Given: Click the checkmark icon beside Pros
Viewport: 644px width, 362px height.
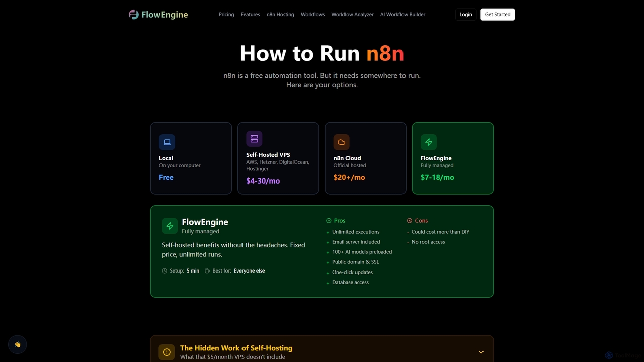Looking at the screenshot, I should (x=329, y=221).
